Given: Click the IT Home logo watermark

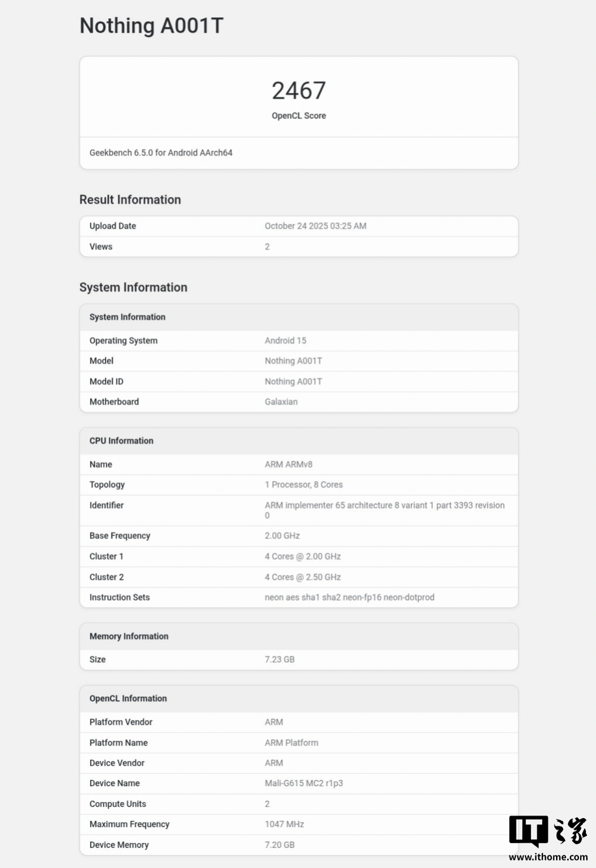Looking at the screenshot, I should [x=548, y=831].
